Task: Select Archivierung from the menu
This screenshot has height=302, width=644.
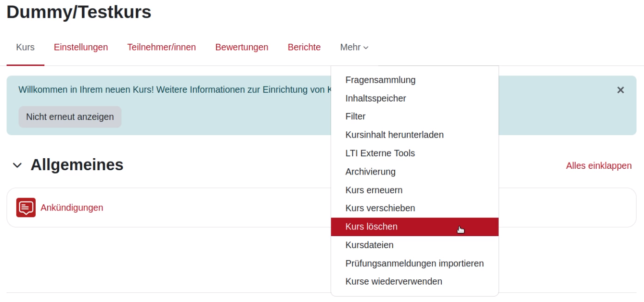Action: tap(370, 171)
